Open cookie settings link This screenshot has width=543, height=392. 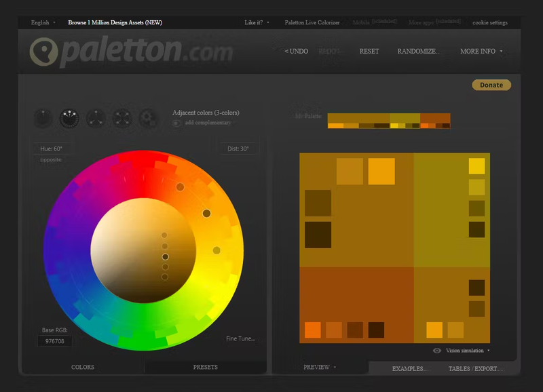[490, 22]
